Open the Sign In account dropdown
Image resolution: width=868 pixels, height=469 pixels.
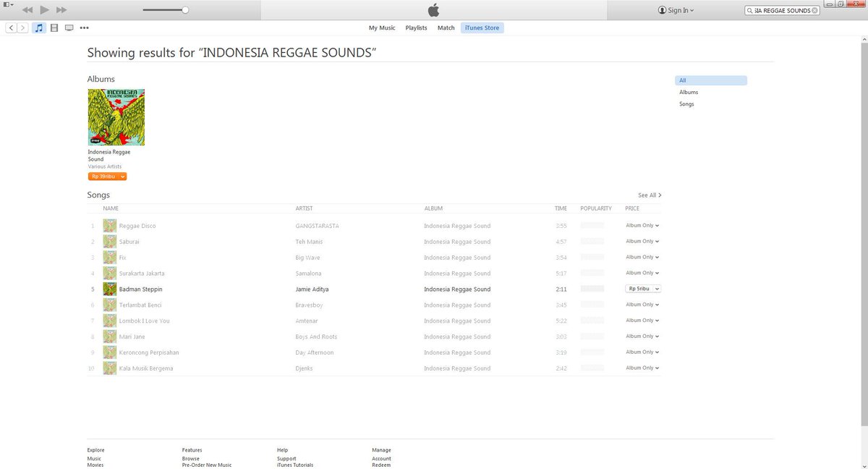coord(676,10)
